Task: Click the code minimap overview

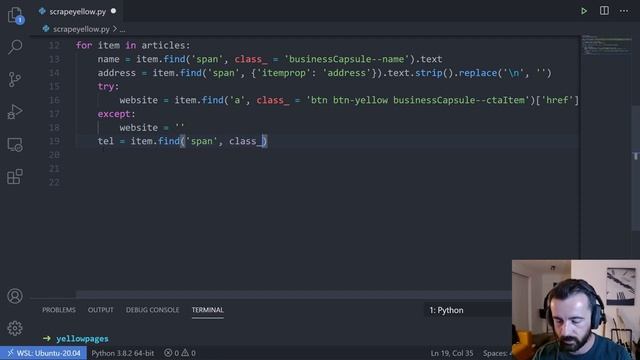Action: (607, 45)
